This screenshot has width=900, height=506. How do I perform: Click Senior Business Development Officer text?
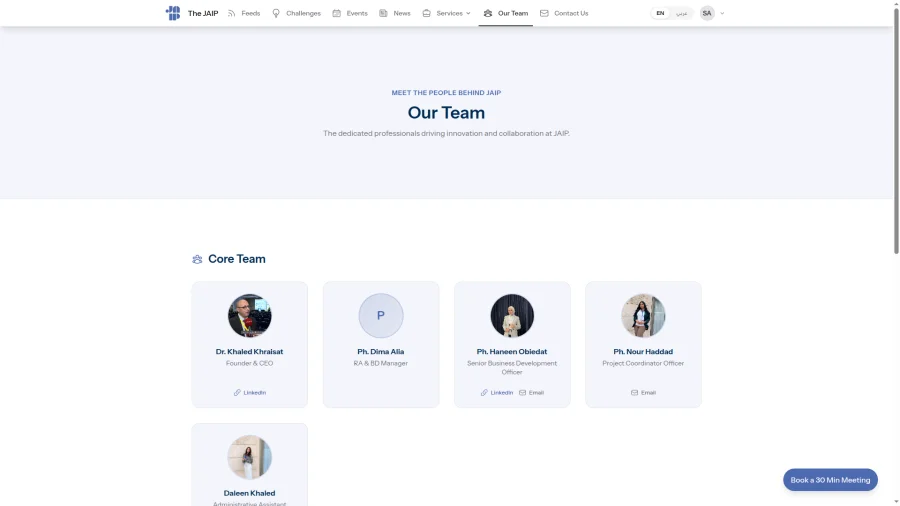pos(512,368)
